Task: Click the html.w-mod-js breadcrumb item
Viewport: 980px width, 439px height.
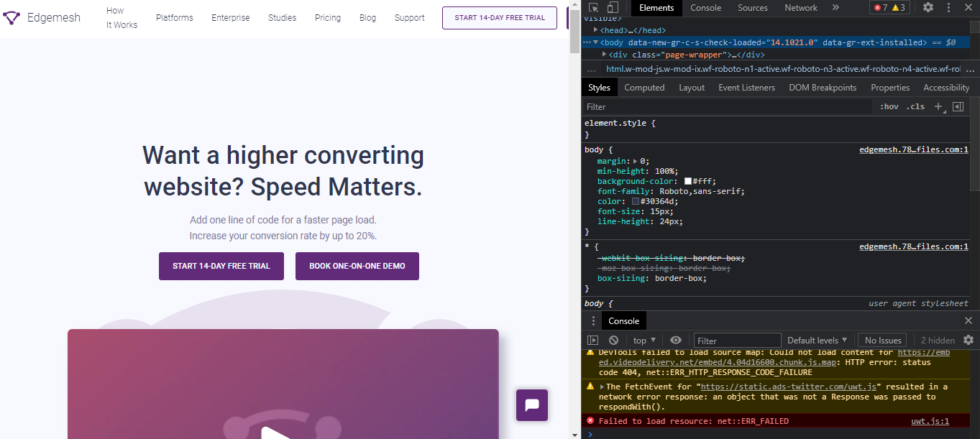Action: click(783, 70)
